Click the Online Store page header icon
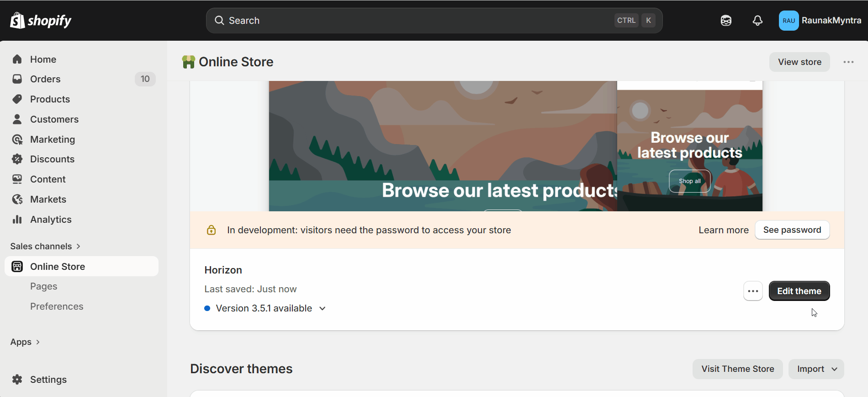868x397 pixels. pyautogui.click(x=188, y=62)
